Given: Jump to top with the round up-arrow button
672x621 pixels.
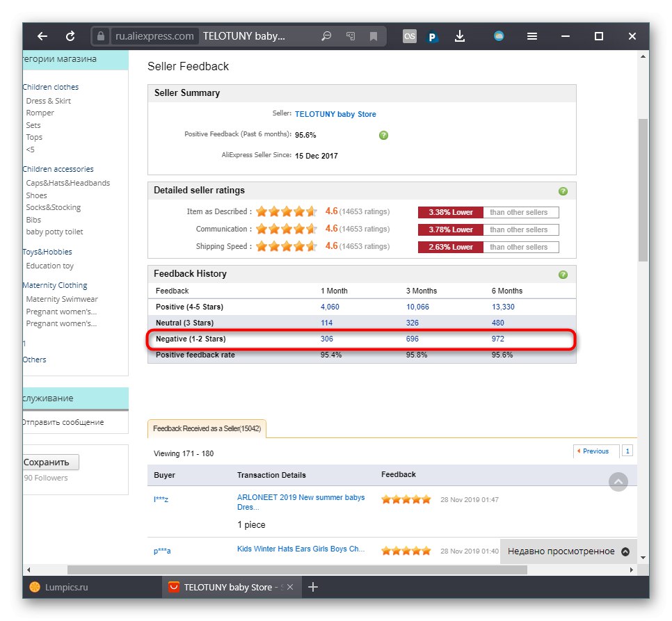Looking at the screenshot, I should [618, 482].
